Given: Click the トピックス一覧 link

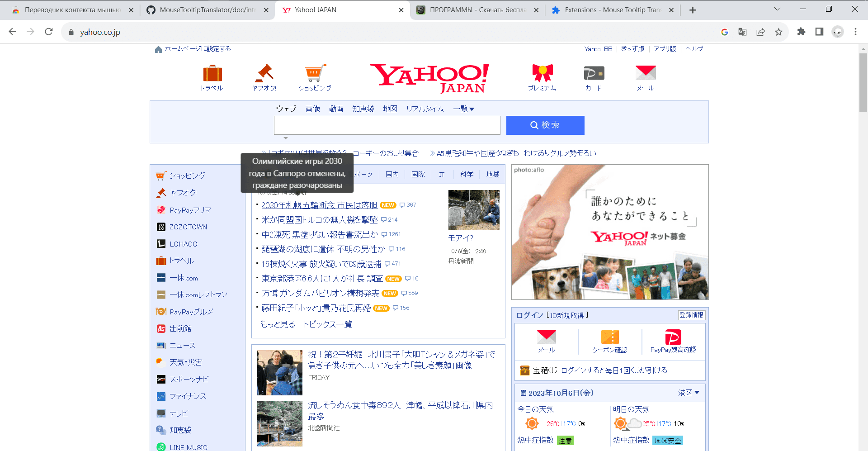Looking at the screenshot, I should coord(327,324).
